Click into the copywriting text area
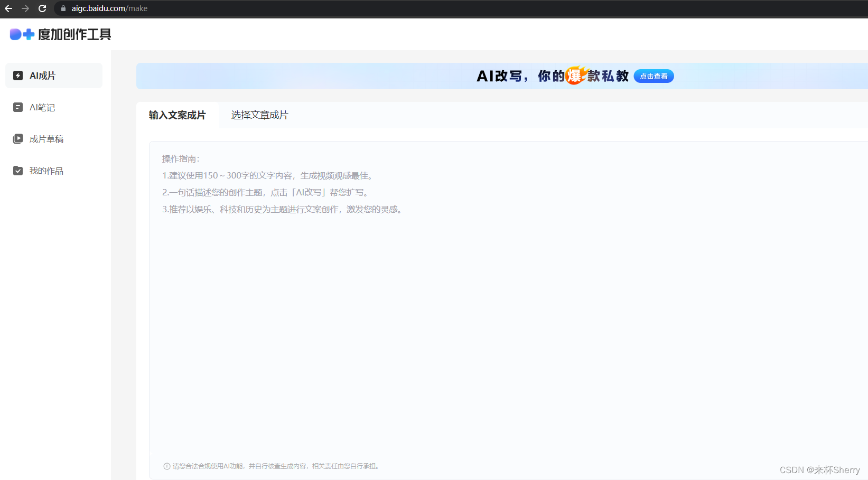Screen dimensions: 868x480 point(508,310)
